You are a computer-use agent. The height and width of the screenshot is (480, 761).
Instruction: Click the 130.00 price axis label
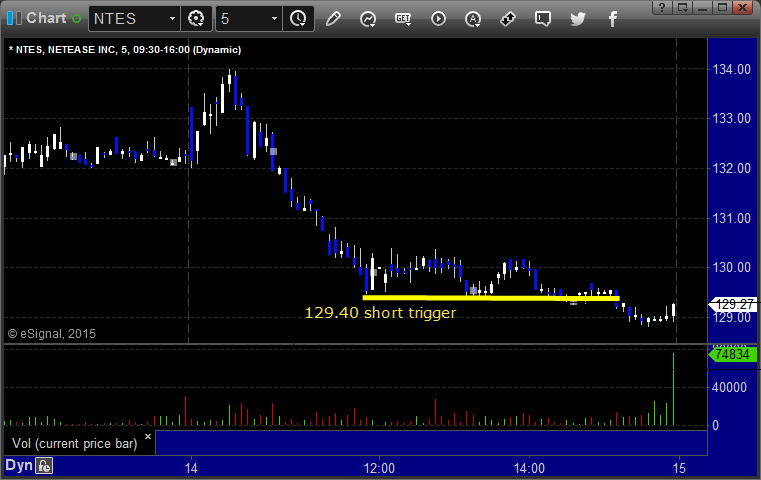tap(731, 267)
